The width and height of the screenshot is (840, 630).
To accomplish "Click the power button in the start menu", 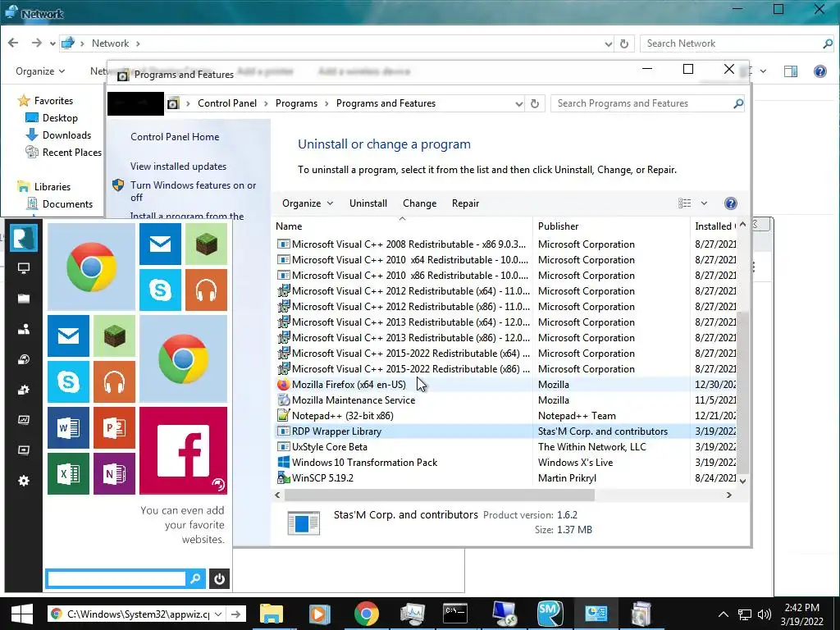I will tap(219, 578).
